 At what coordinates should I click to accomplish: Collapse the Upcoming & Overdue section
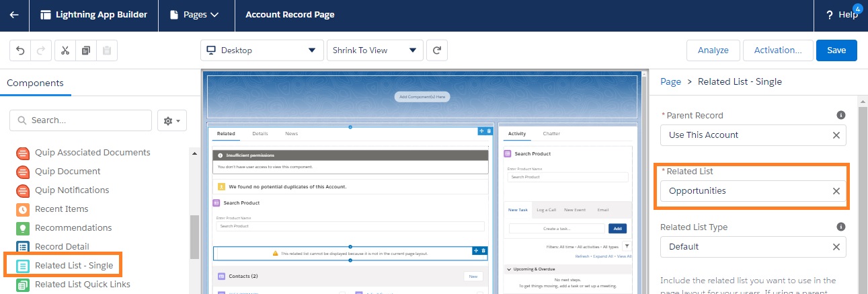509,269
